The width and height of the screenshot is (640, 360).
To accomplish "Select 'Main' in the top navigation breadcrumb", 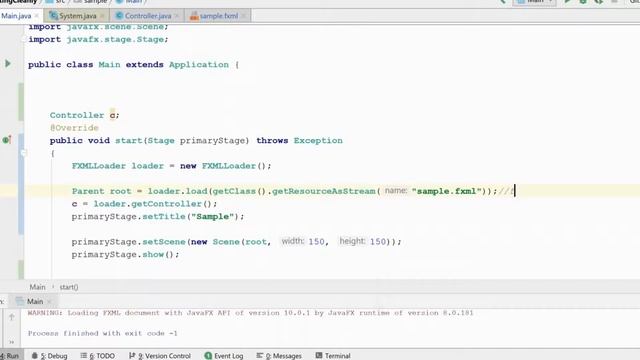I will (129, 2).
